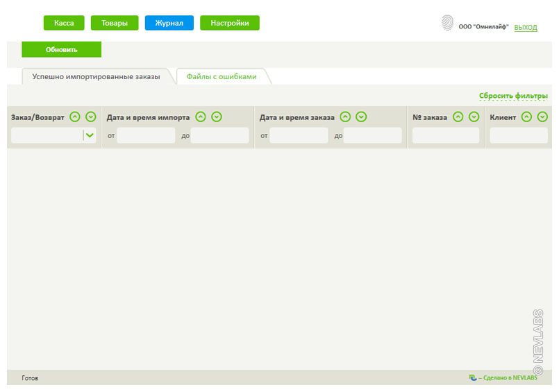The height and width of the screenshot is (392, 559).
Task: Go to Товары section
Action: point(115,23)
